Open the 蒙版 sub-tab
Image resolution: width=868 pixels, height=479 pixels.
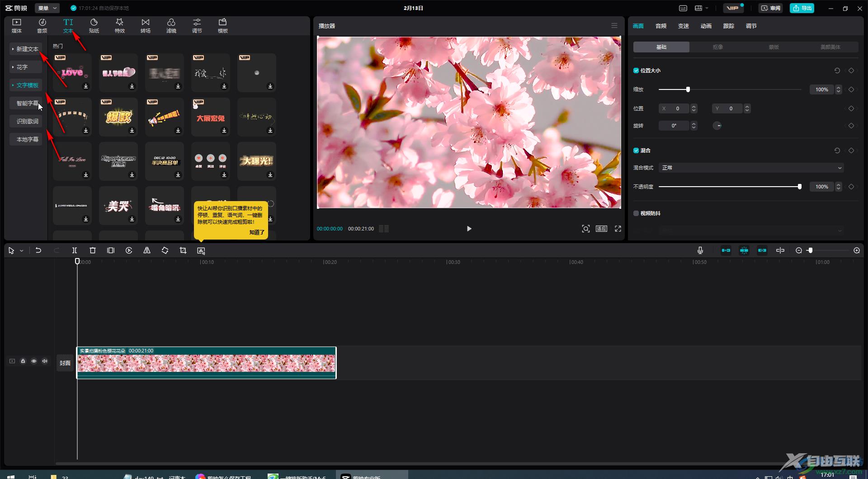(774, 47)
